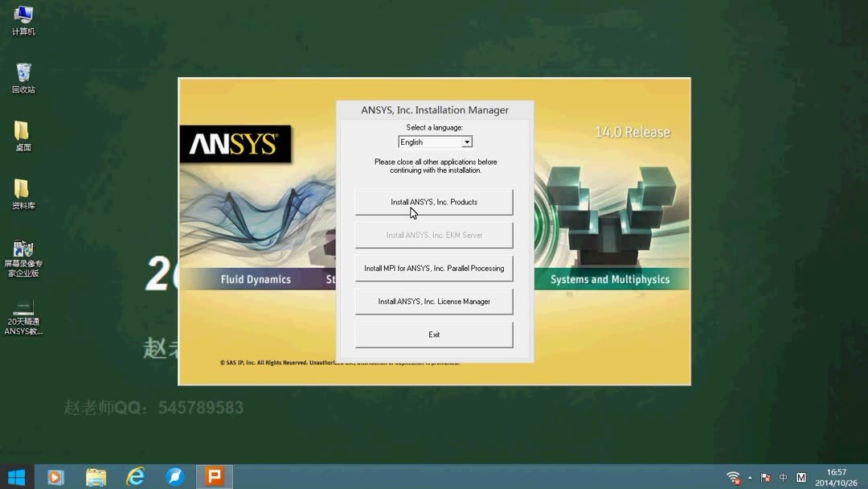The image size is (868, 489).
Task: Click the Windows Start button
Action: tap(16, 476)
